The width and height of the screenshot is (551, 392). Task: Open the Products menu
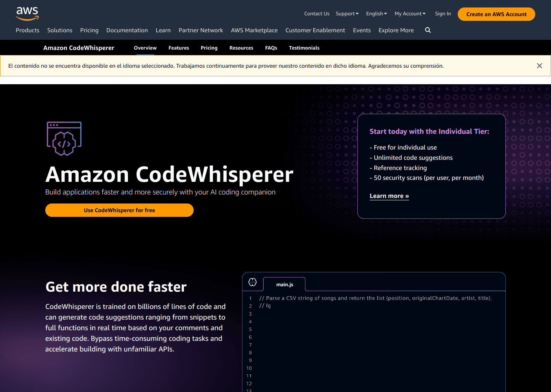(28, 30)
